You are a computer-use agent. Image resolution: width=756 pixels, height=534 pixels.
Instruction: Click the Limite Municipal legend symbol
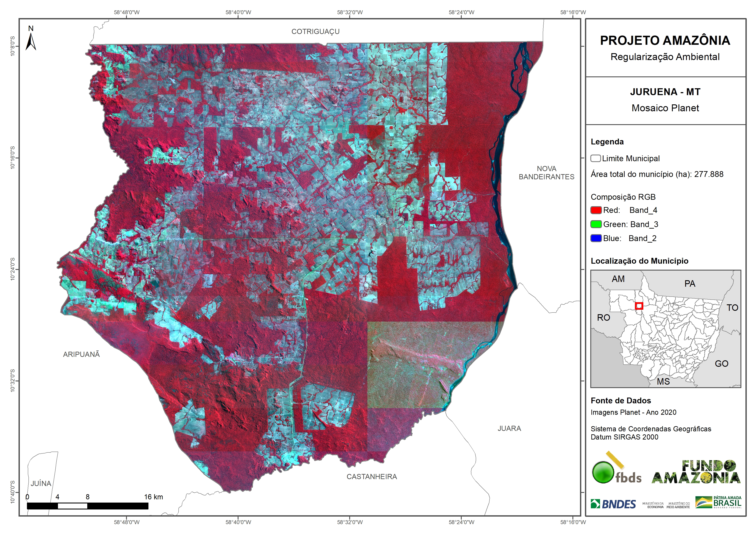click(x=595, y=158)
